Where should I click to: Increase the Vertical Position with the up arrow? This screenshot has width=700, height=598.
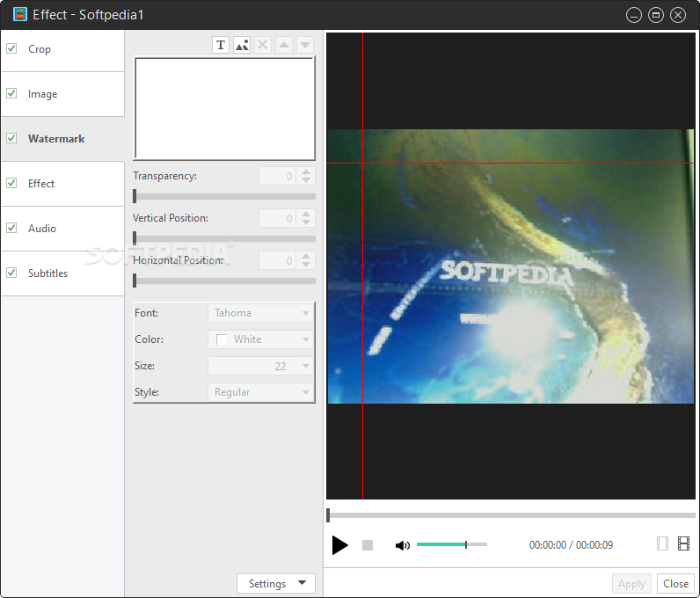tap(306, 214)
